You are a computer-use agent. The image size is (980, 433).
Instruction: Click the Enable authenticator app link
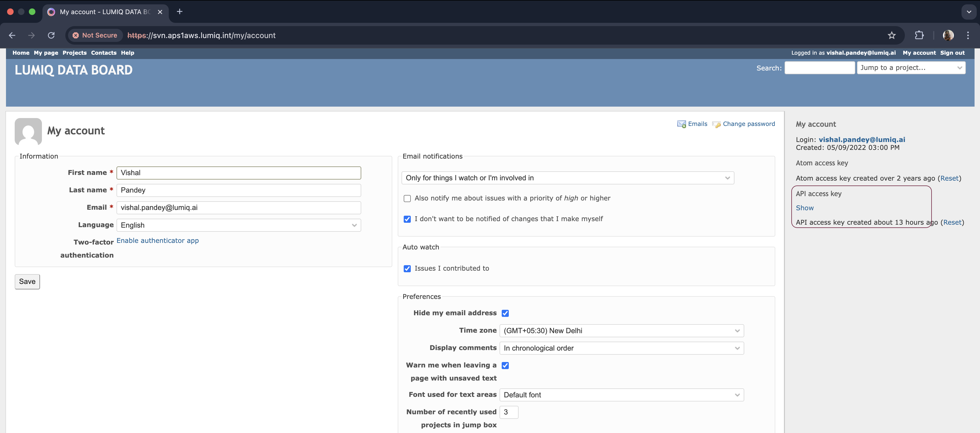click(158, 241)
